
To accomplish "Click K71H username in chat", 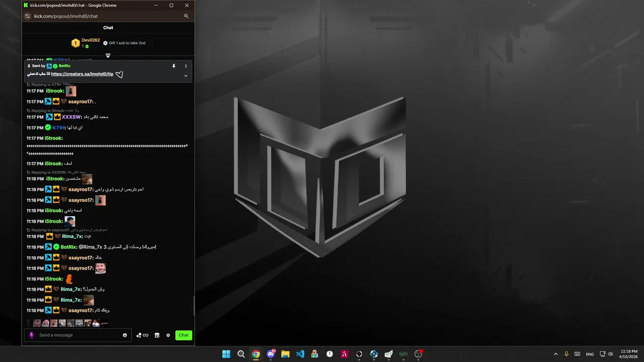I will point(58,128).
